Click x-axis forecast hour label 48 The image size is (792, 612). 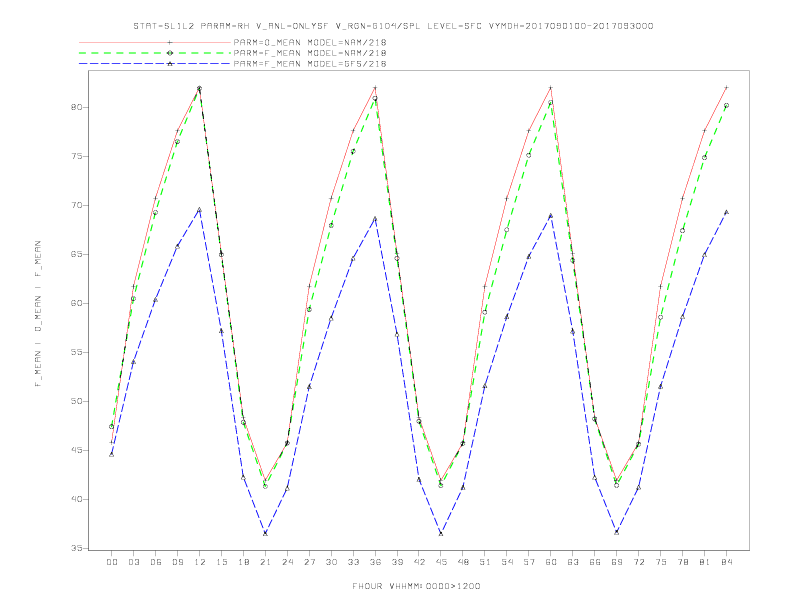(463, 563)
